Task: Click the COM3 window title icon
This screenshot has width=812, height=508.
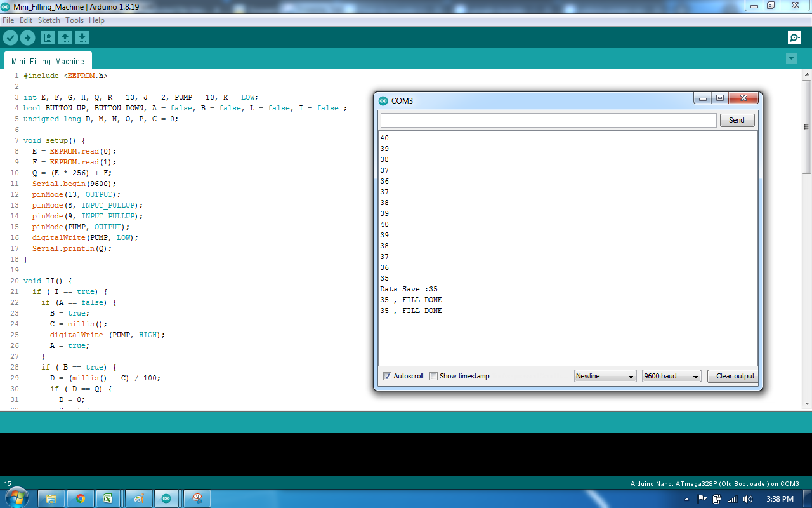Action: point(383,100)
